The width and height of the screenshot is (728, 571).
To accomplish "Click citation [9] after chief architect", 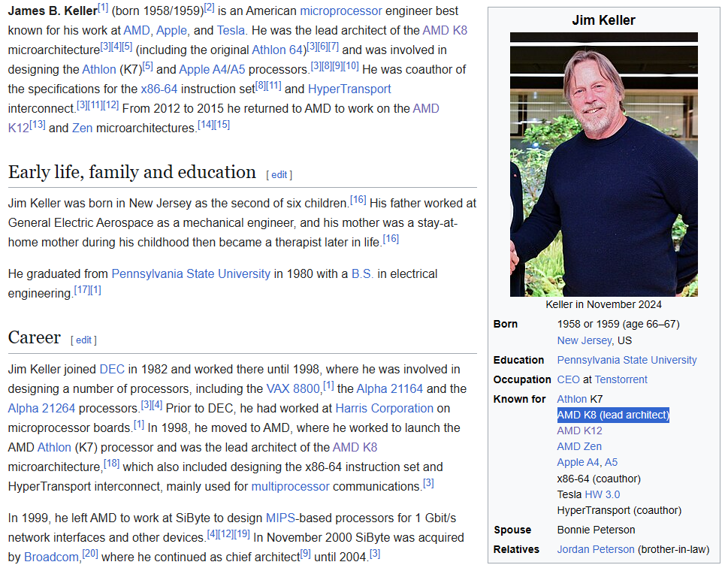I will coord(306,554).
